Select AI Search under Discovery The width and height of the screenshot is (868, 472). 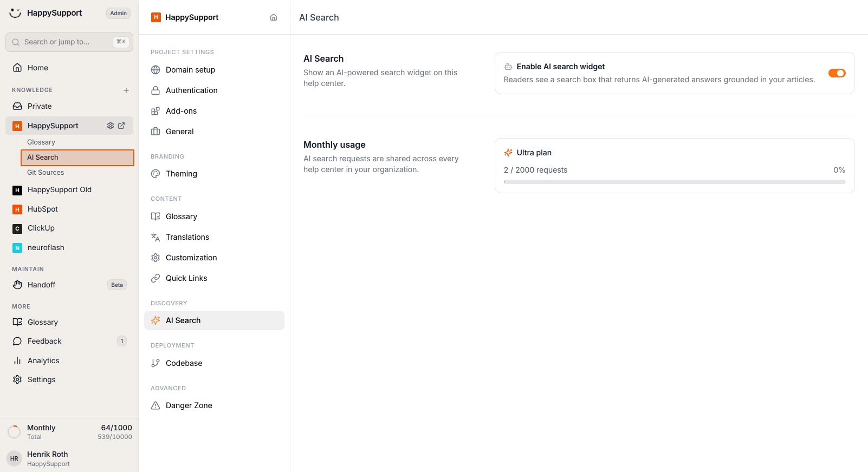pos(214,320)
